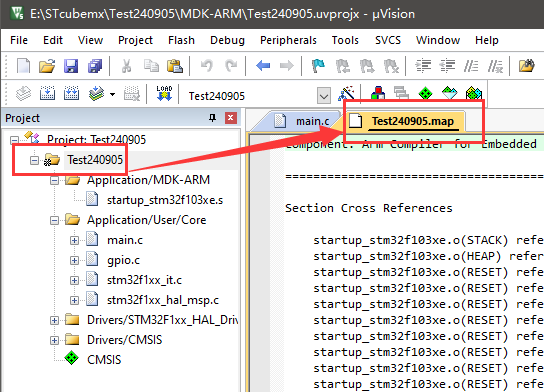This screenshot has height=392, width=544.
Task: Insert a bookmark with the flag icon
Action: pos(318,65)
